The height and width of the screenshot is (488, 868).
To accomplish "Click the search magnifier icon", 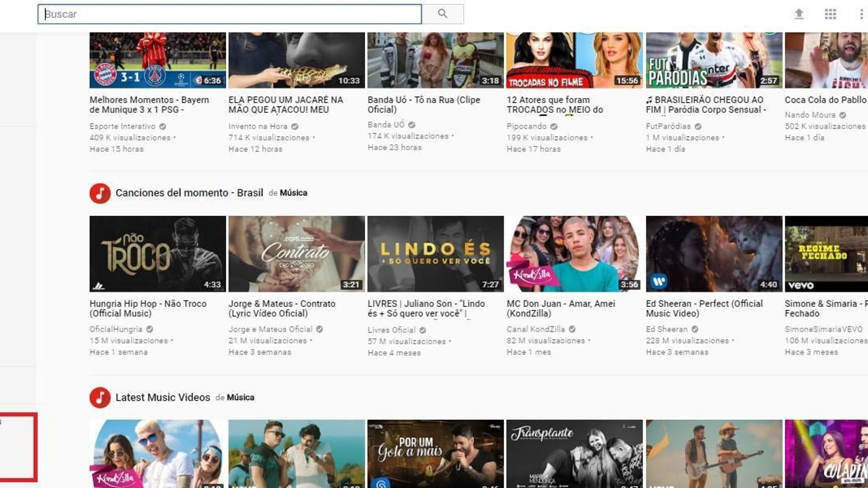I will [444, 12].
